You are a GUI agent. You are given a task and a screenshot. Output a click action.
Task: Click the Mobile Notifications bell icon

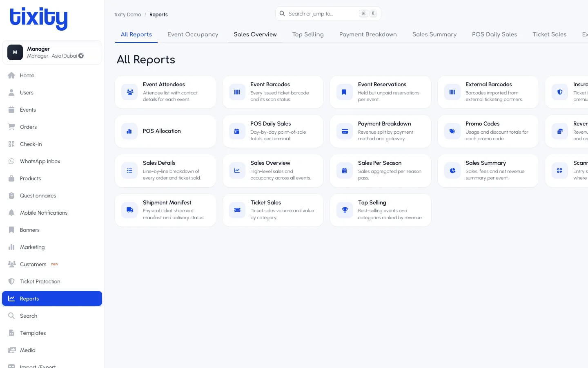click(11, 213)
